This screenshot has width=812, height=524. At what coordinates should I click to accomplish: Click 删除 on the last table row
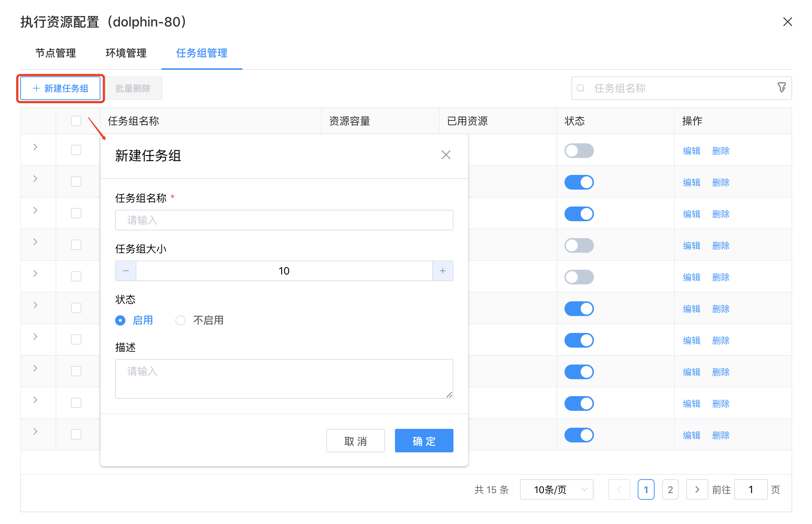720,435
